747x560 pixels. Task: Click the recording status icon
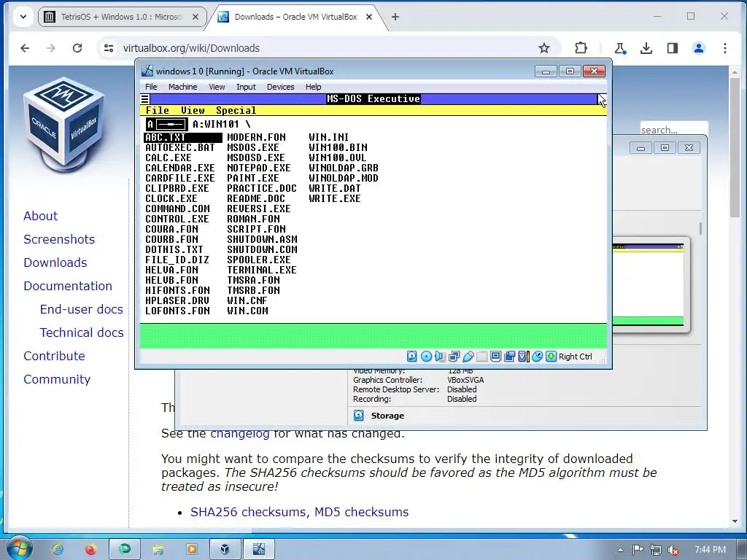tap(509, 356)
